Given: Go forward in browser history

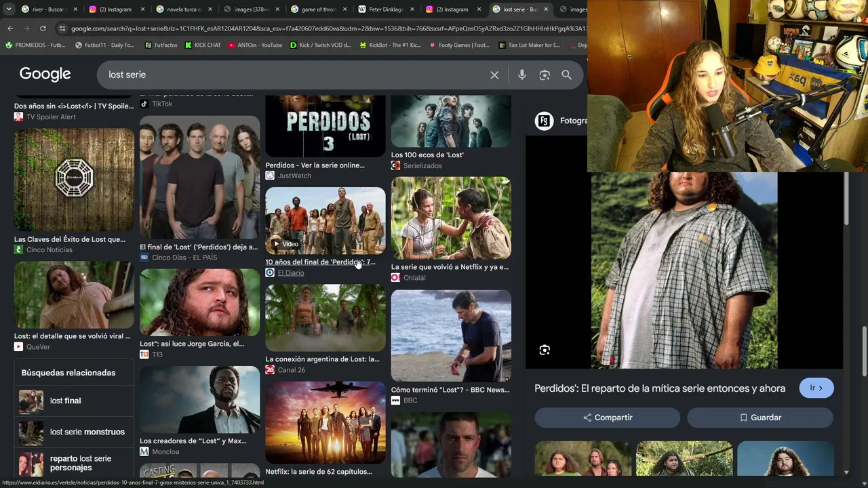Looking at the screenshot, I should click(x=26, y=28).
